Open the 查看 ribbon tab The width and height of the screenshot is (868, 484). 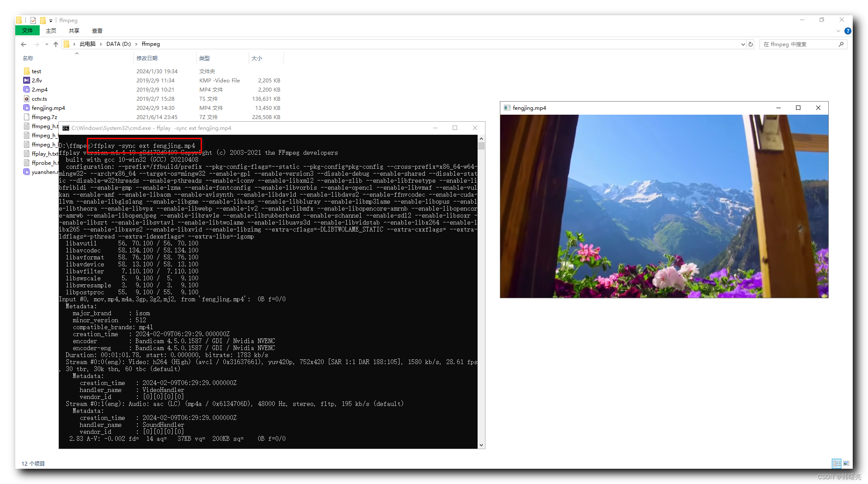[x=97, y=31]
